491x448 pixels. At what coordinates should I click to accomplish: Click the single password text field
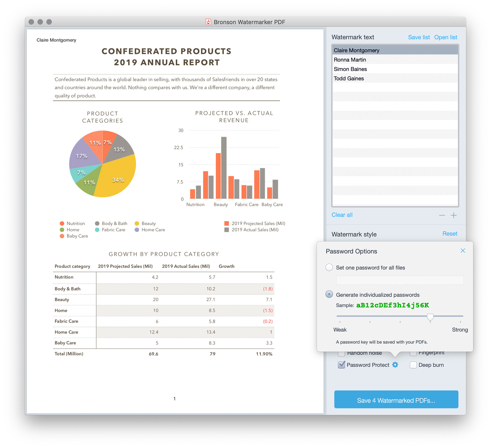tap(400, 280)
